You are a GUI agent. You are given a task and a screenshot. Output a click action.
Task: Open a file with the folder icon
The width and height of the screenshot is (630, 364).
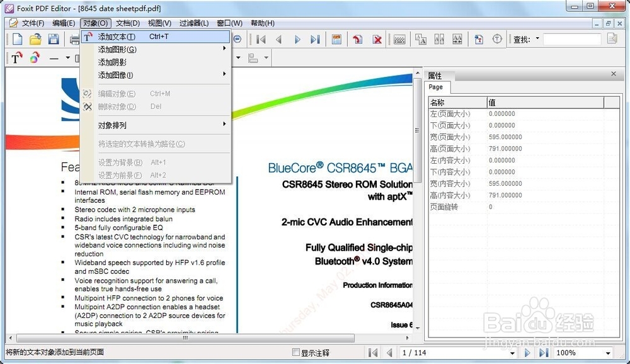[x=35, y=39]
